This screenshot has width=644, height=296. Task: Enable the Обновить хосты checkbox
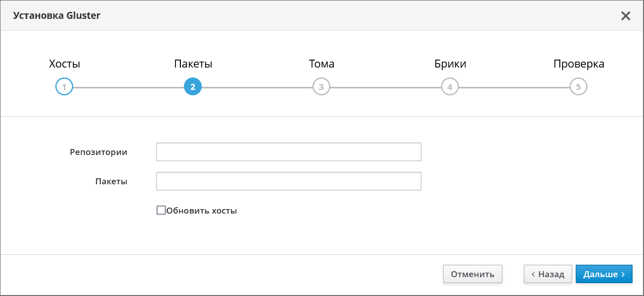click(x=161, y=210)
